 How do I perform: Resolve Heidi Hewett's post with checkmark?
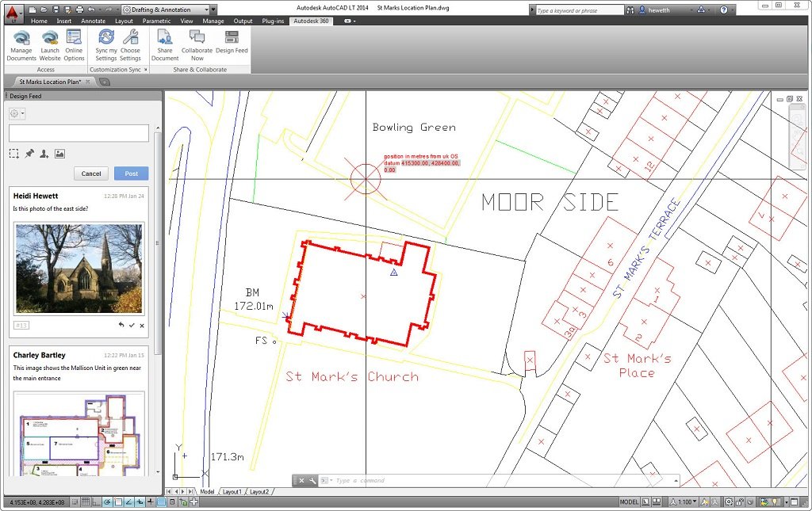coord(132,326)
